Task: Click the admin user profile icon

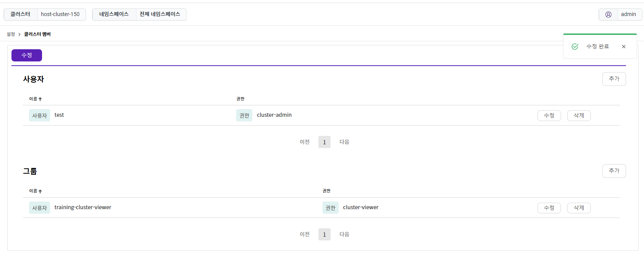Action: pos(608,15)
